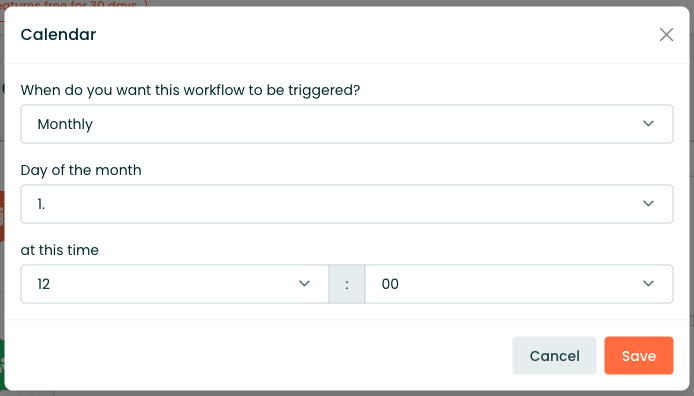Close the Calendar dialog with the X icon
Viewport: 694px width, 396px height.
666,35
